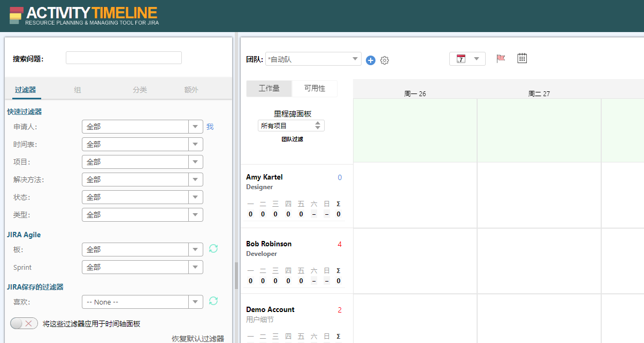Image resolution: width=644 pixels, height=343 pixels.
Task: Expand the 申请人 filter dropdown
Action: tap(196, 127)
